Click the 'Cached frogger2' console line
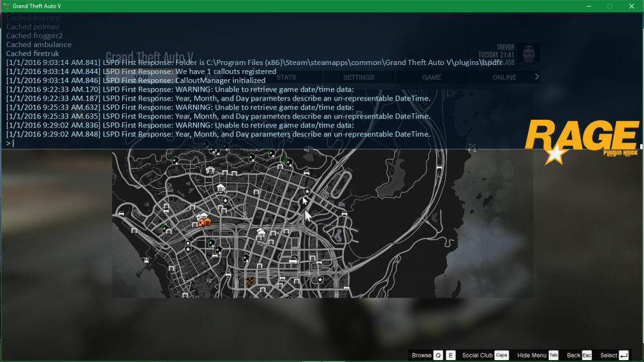This screenshot has height=362, width=644. point(34,35)
